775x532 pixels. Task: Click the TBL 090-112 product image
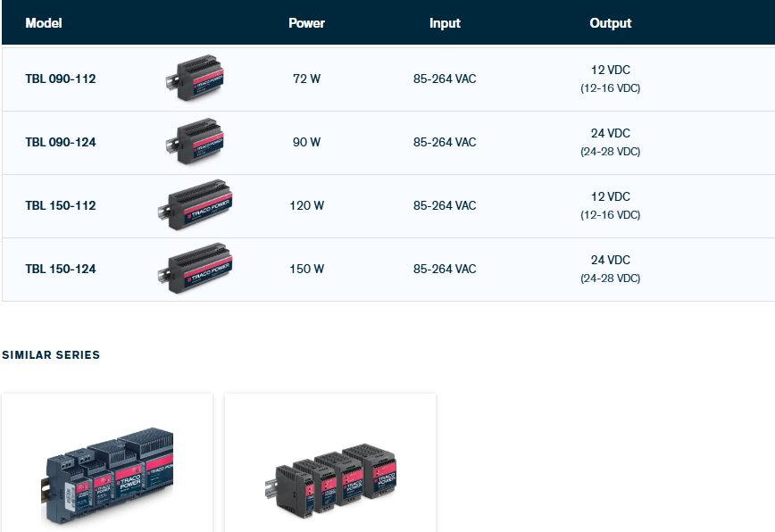pos(197,79)
